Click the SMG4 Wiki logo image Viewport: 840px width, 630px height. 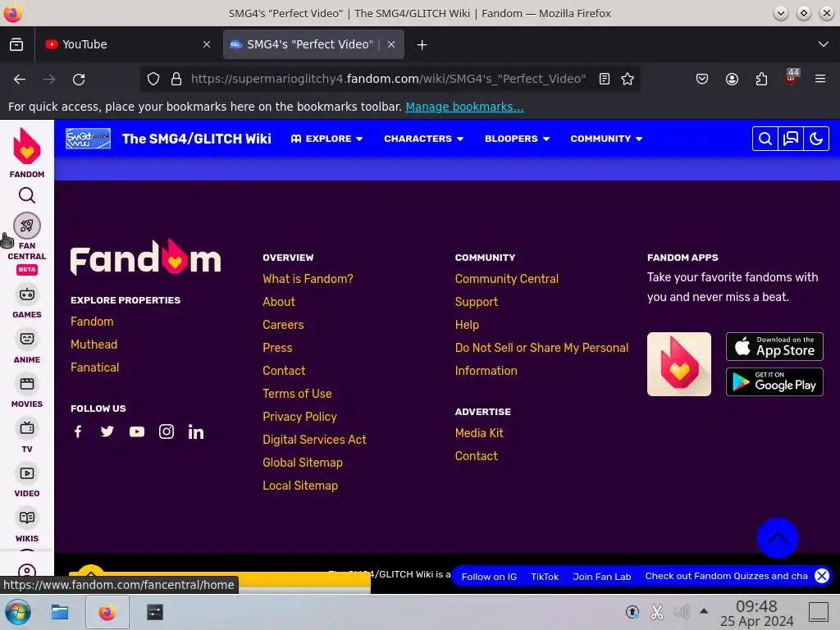(x=88, y=139)
